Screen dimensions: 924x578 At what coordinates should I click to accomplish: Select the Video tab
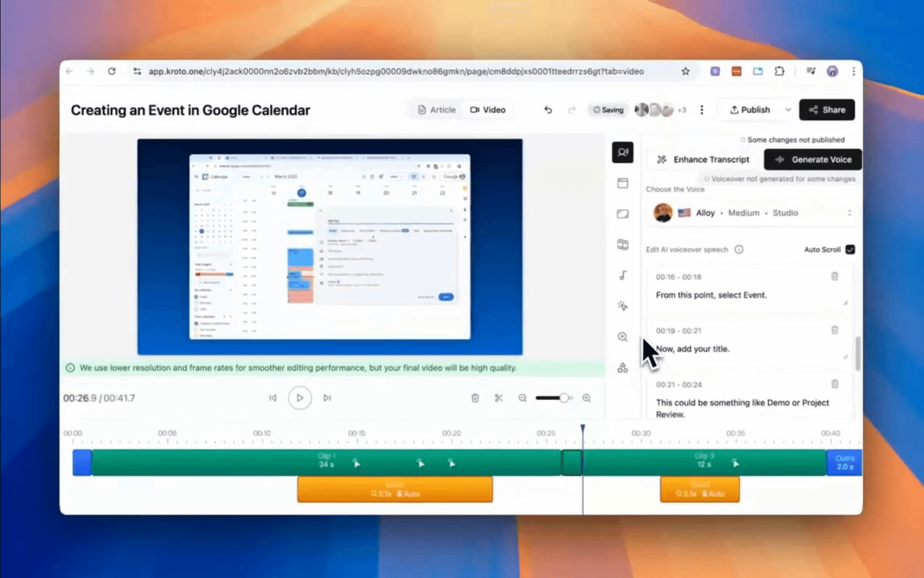[488, 109]
